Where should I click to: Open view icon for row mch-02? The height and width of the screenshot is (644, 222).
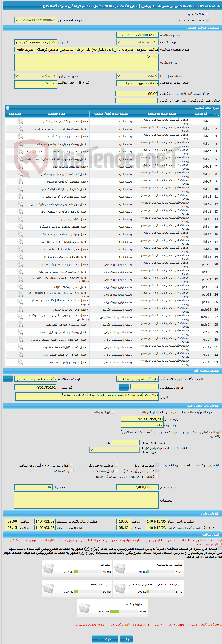(20, 309)
